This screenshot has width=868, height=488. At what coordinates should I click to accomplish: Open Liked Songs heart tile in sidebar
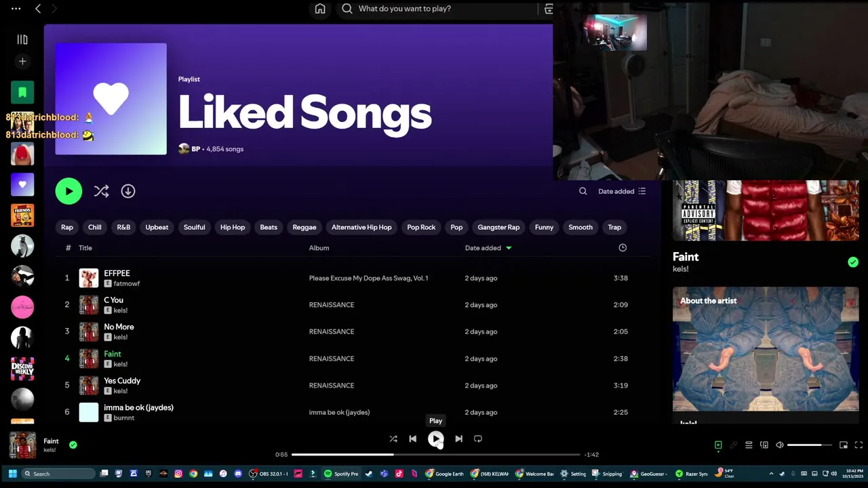click(x=22, y=184)
